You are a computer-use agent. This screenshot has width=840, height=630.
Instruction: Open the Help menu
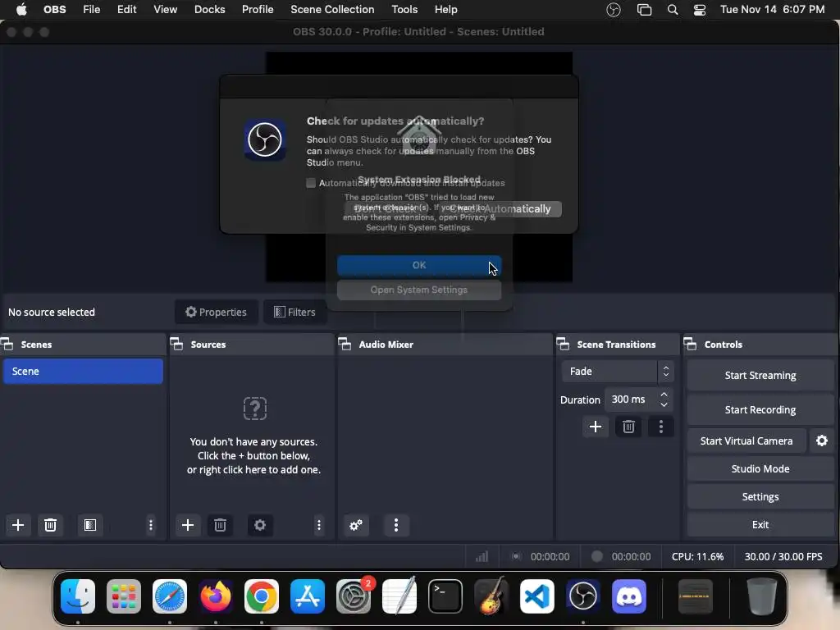[x=445, y=10]
